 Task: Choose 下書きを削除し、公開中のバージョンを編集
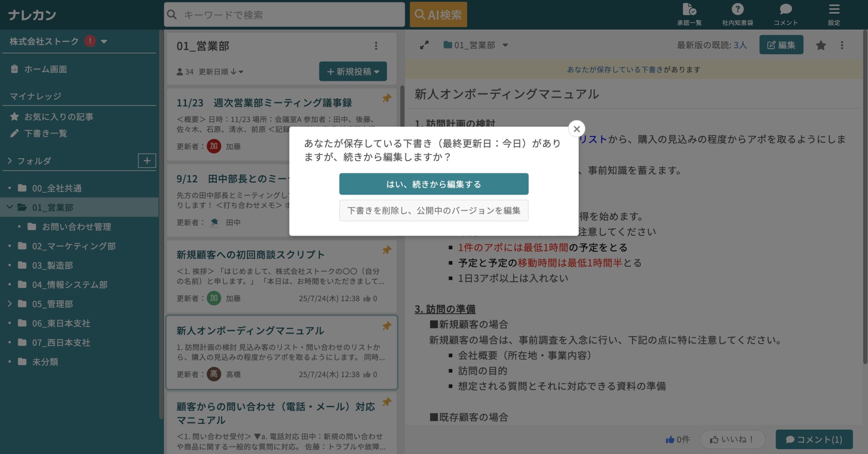(x=434, y=211)
